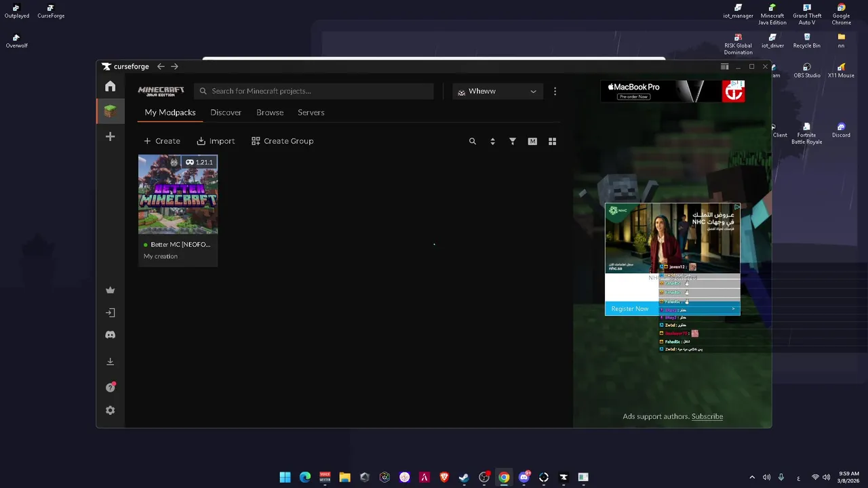The image size is (868, 488).
Task: Select the Minecraft grass block game icon
Action: click(x=110, y=111)
